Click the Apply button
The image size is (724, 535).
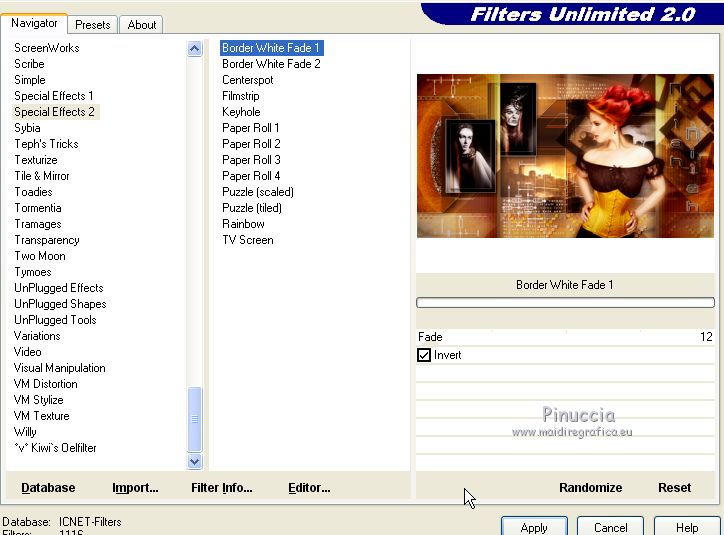click(x=534, y=527)
